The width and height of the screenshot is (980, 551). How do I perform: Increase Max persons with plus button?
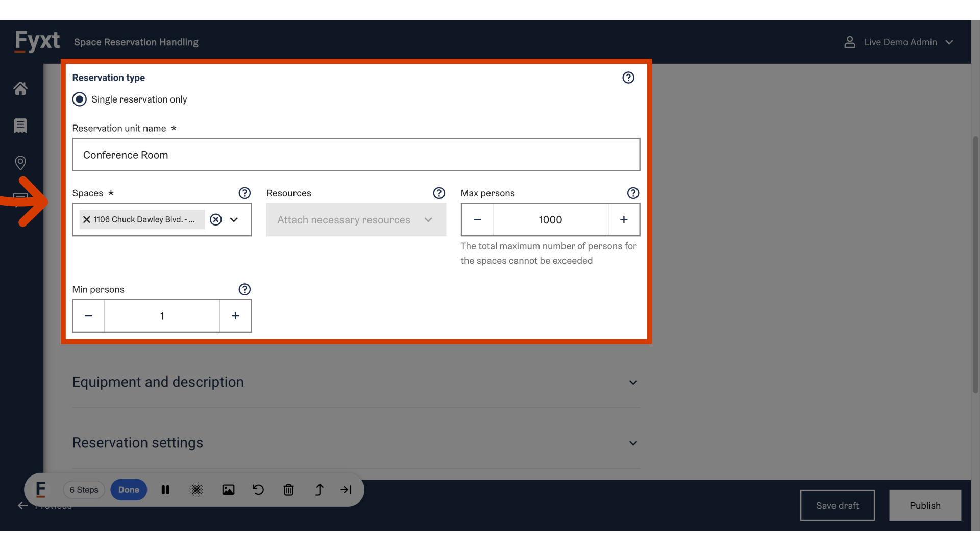pyautogui.click(x=624, y=220)
